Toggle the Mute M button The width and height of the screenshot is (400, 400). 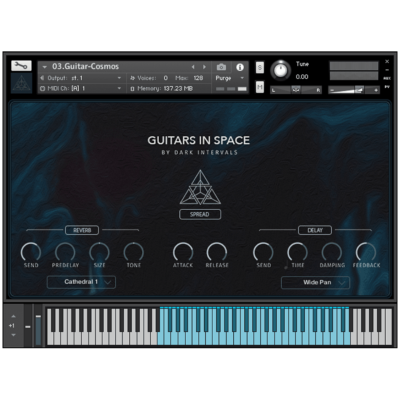(260, 87)
